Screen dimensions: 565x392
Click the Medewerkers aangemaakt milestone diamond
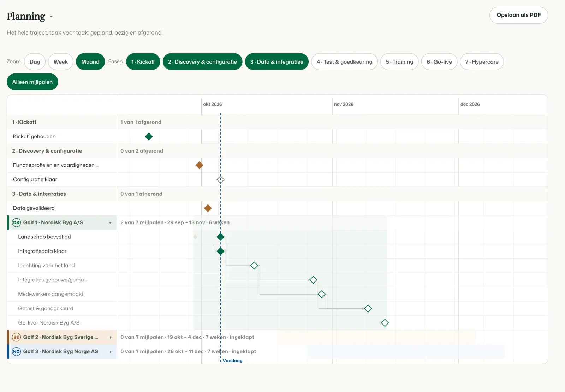322,294
